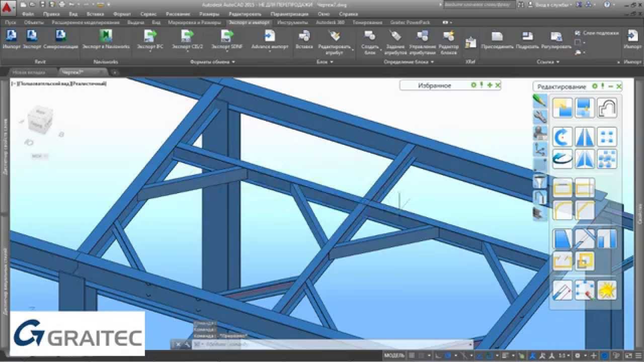Click the Export SDNF icon
This screenshot has width=644, height=362.
pyautogui.click(x=227, y=36)
